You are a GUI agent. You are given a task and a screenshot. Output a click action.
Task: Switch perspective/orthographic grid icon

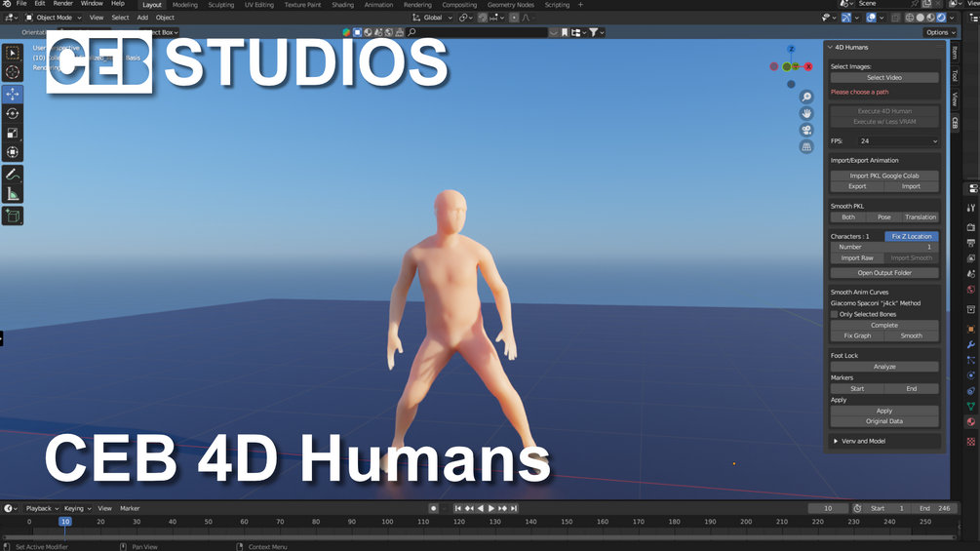[x=806, y=147]
